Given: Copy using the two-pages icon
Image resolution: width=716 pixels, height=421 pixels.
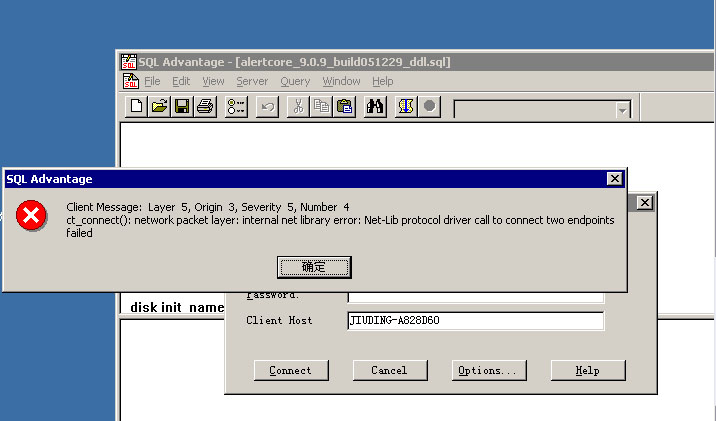Looking at the screenshot, I should (321, 107).
